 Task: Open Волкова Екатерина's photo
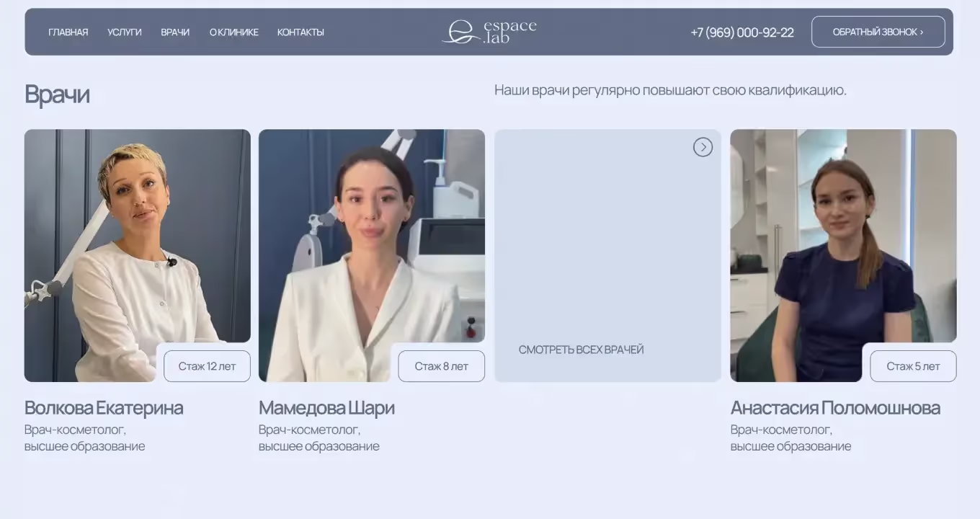point(138,255)
